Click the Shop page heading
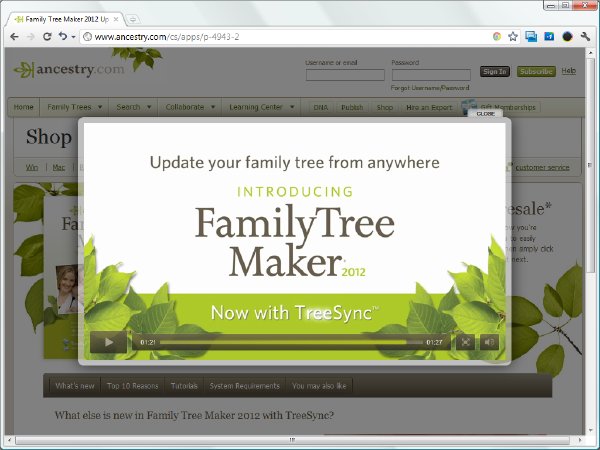The height and width of the screenshot is (450, 600). click(49, 137)
